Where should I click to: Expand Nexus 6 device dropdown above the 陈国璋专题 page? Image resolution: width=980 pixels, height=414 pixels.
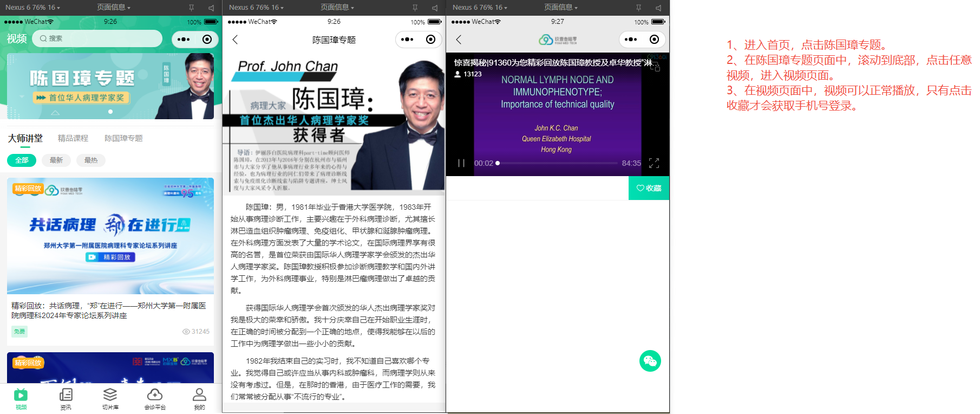coord(256,8)
